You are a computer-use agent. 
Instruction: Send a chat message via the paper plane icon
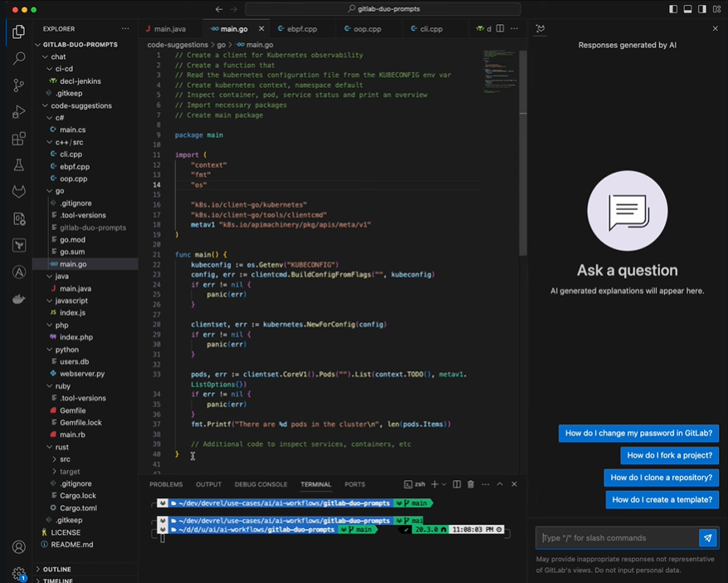[x=708, y=537]
